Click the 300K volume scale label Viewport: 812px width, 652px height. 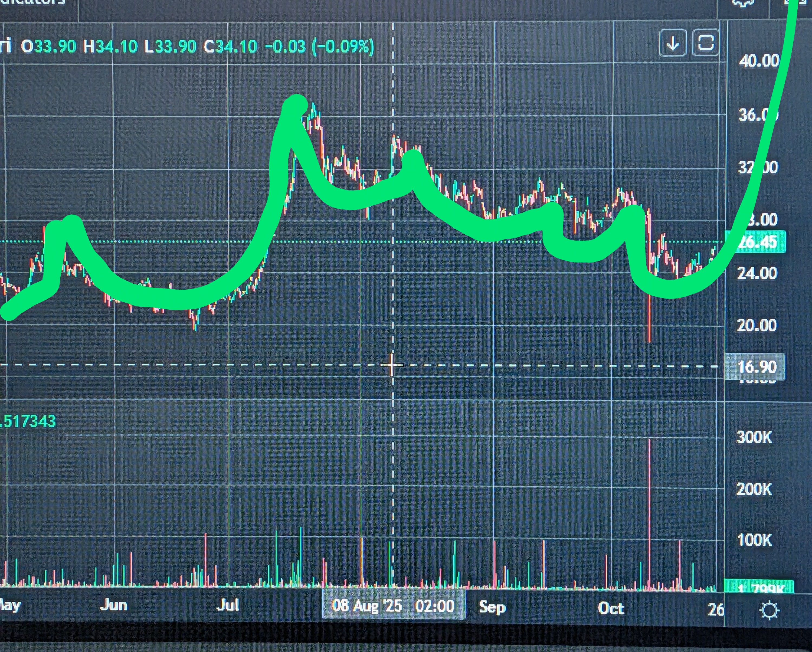coord(754,437)
